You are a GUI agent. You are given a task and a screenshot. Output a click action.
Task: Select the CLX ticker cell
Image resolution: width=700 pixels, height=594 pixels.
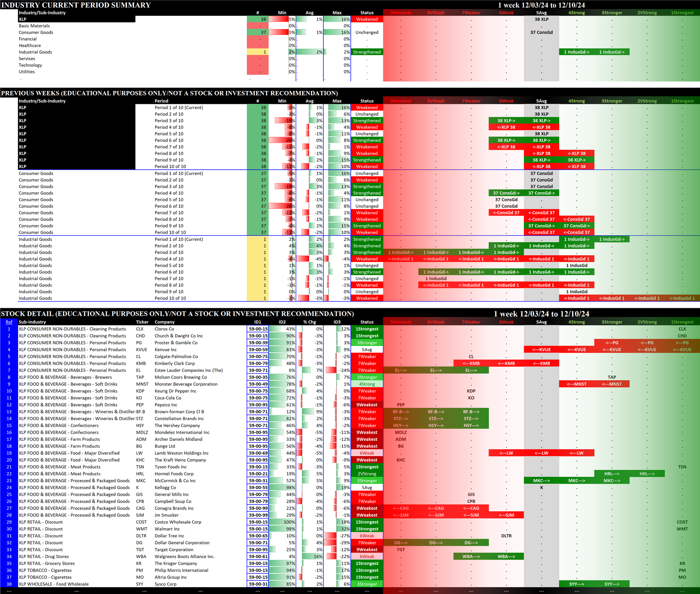(140, 329)
